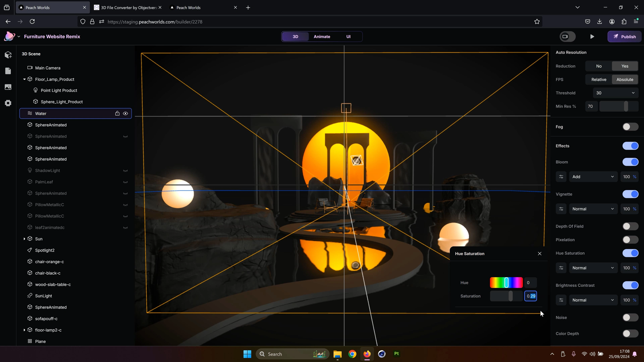The height and width of the screenshot is (362, 644).
Task: Click the Min Res % slider
Action: 619,106
